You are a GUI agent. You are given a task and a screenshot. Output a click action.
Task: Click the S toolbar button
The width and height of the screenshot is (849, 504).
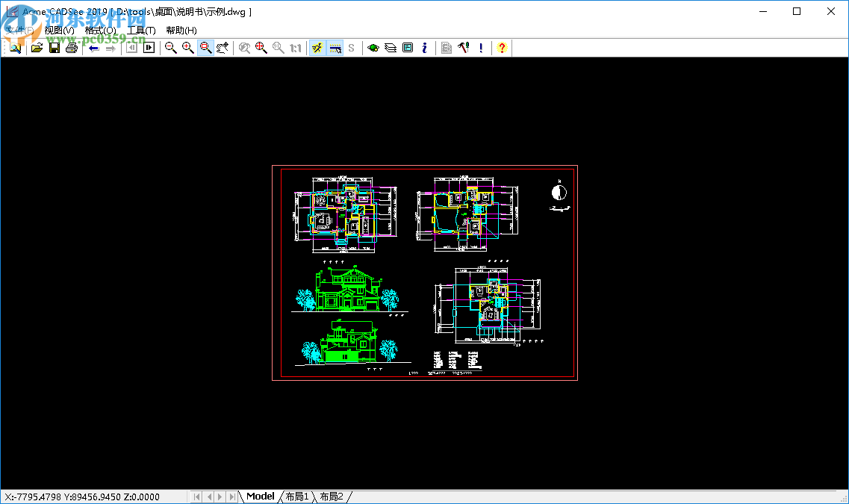click(352, 49)
